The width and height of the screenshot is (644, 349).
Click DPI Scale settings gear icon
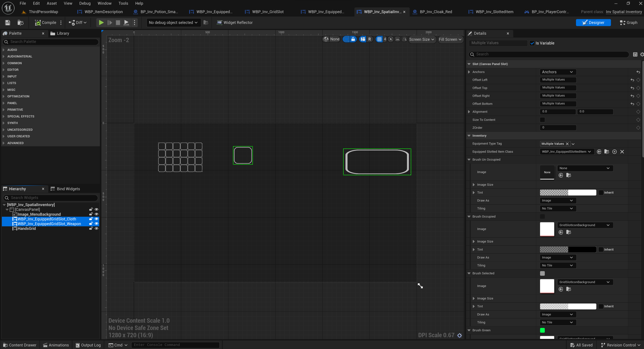point(460,335)
